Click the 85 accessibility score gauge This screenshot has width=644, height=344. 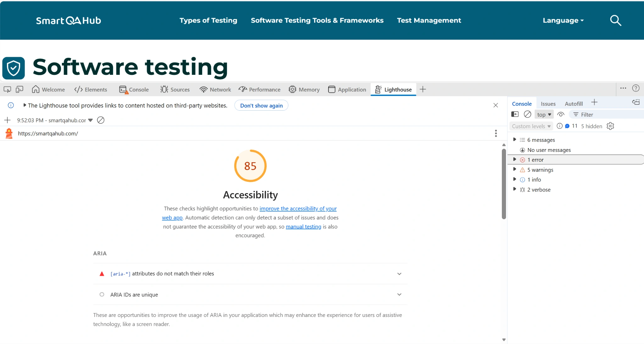(250, 166)
